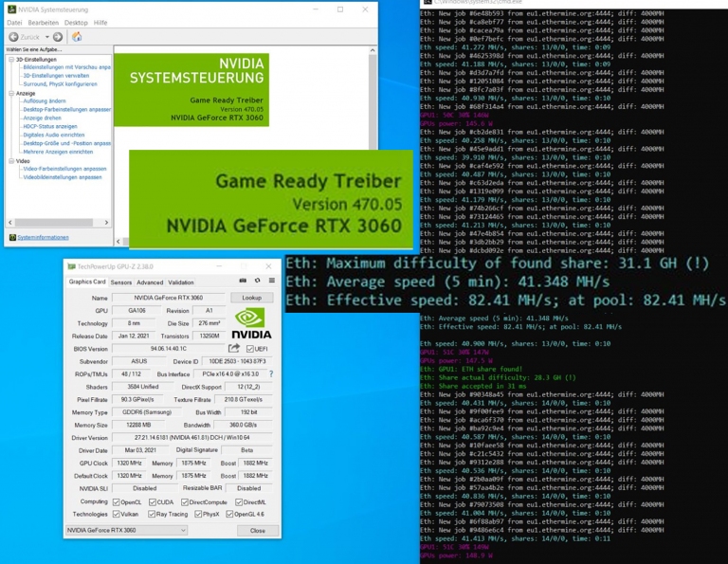Viewport: 728px width, 564px height.
Task: Click the Back arrow in NVIDIA toolbar
Action: click(13, 37)
